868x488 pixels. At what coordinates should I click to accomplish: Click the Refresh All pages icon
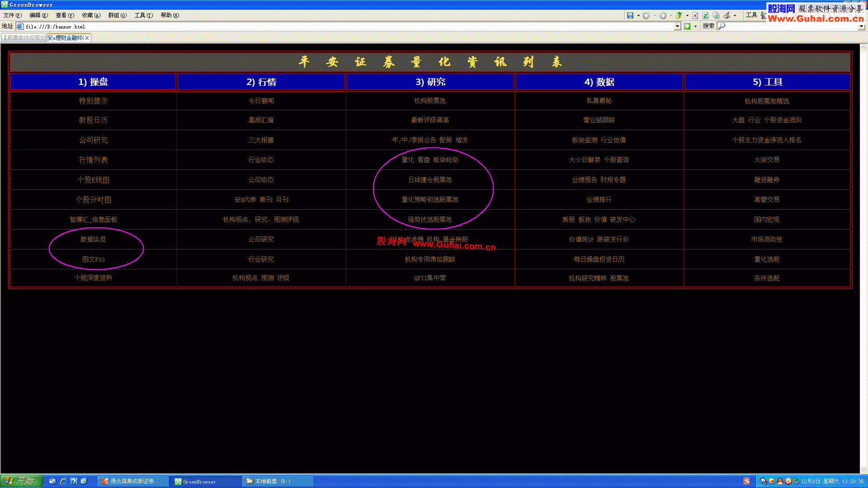[x=716, y=15]
